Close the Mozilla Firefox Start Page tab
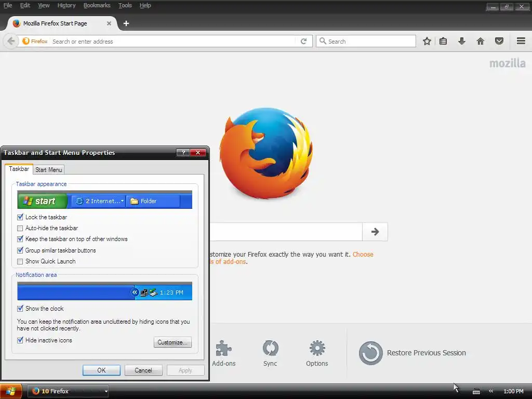The width and height of the screenshot is (532, 399). coord(109,23)
